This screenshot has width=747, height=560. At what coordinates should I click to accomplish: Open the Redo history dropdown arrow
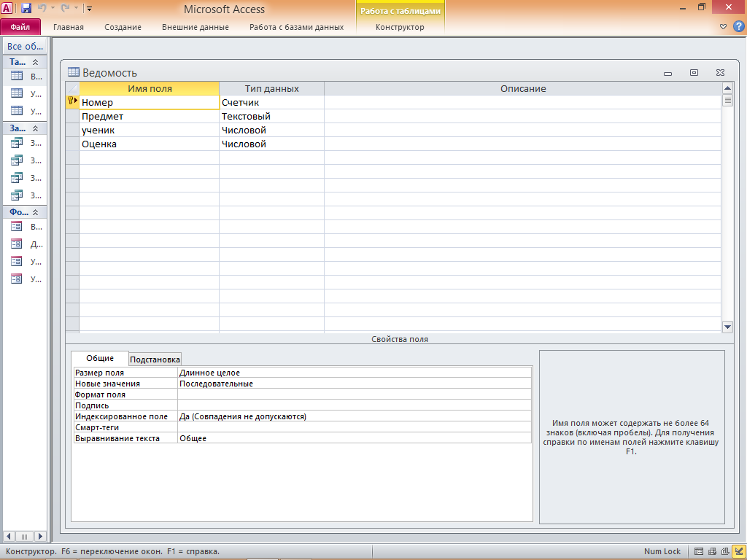(75, 8)
